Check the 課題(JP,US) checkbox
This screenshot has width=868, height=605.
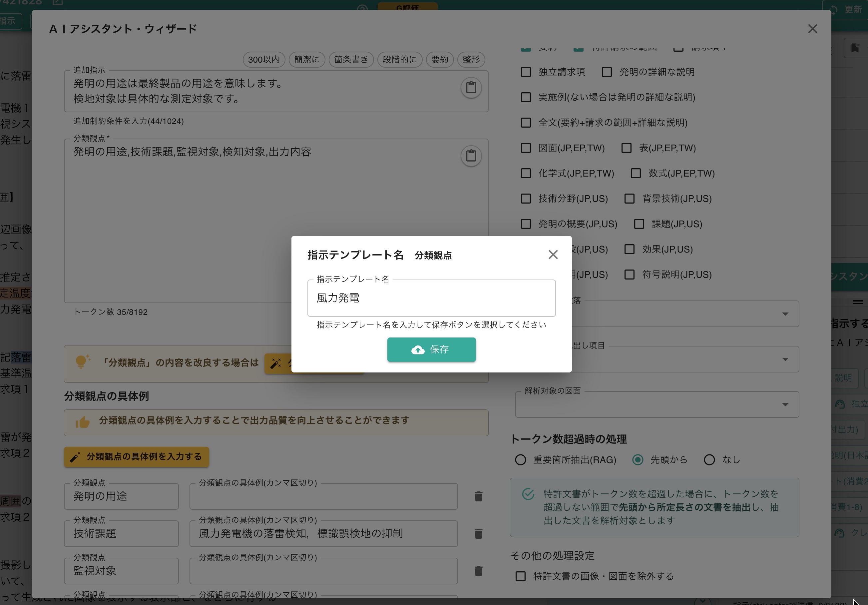639,224
